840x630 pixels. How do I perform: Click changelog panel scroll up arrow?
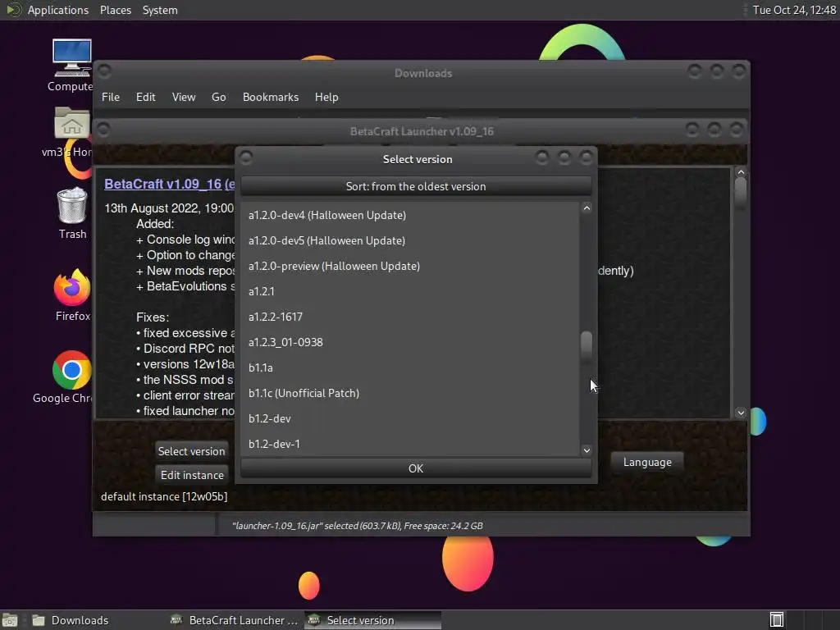pos(741,172)
